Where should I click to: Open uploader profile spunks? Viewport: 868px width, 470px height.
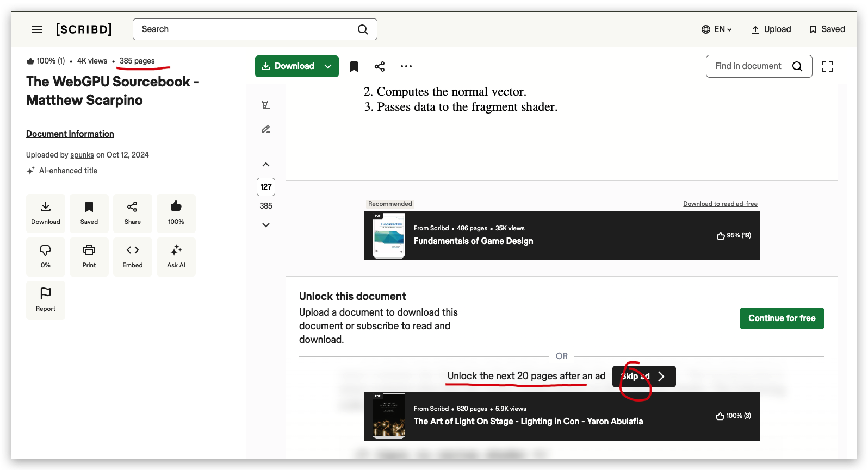[82, 155]
